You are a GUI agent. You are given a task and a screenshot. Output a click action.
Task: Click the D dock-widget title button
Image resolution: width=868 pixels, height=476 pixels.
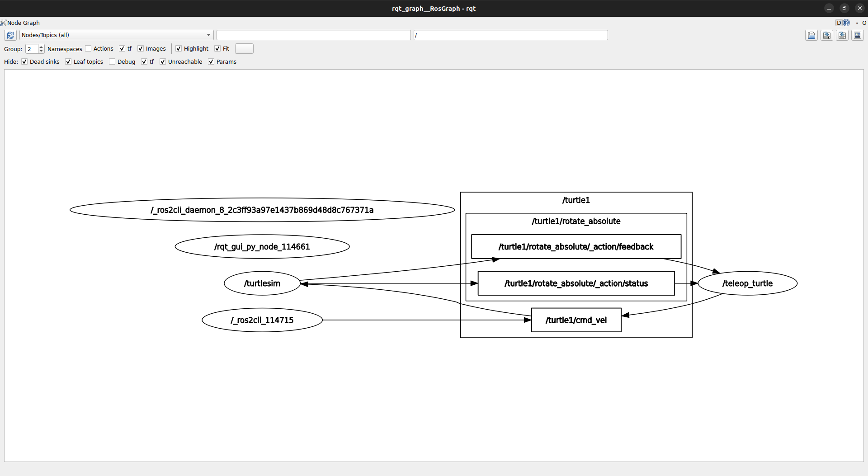pos(839,23)
